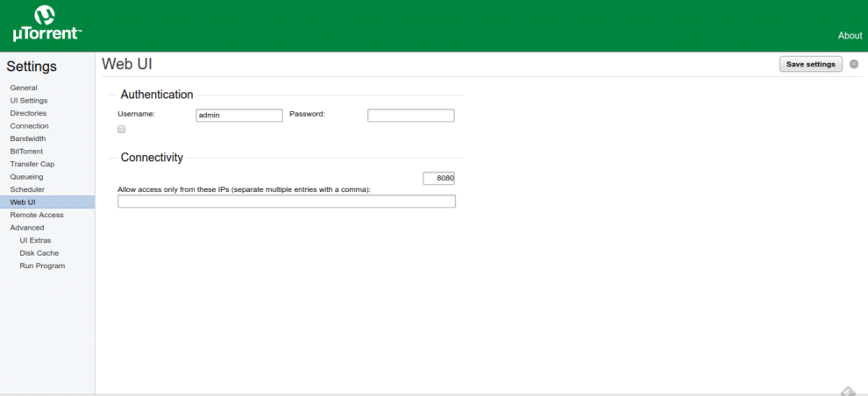This screenshot has height=396, width=868.
Task: Open the About link
Action: [x=849, y=36]
